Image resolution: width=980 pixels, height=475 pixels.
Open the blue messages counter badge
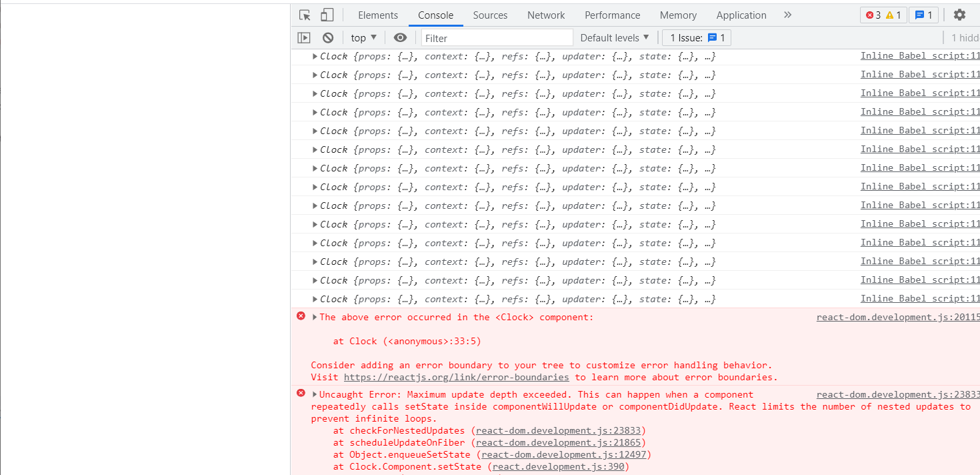pyautogui.click(x=924, y=15)
